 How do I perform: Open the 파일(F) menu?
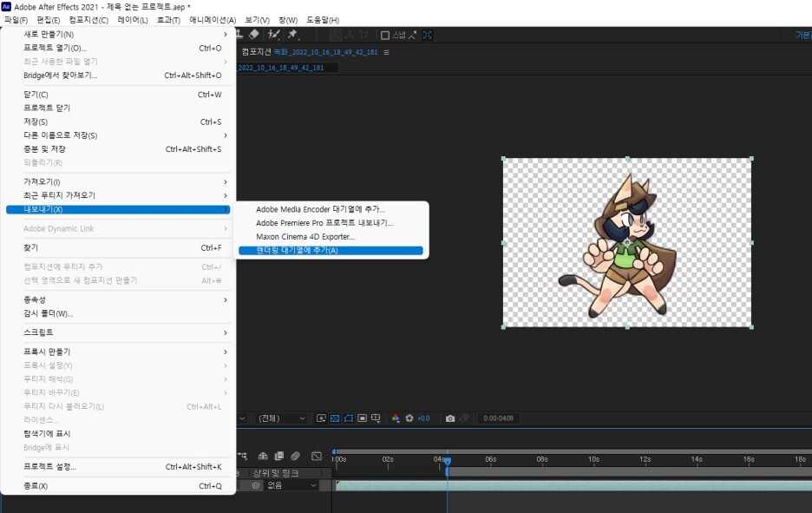pyautogui.click(x=16, y=20)
